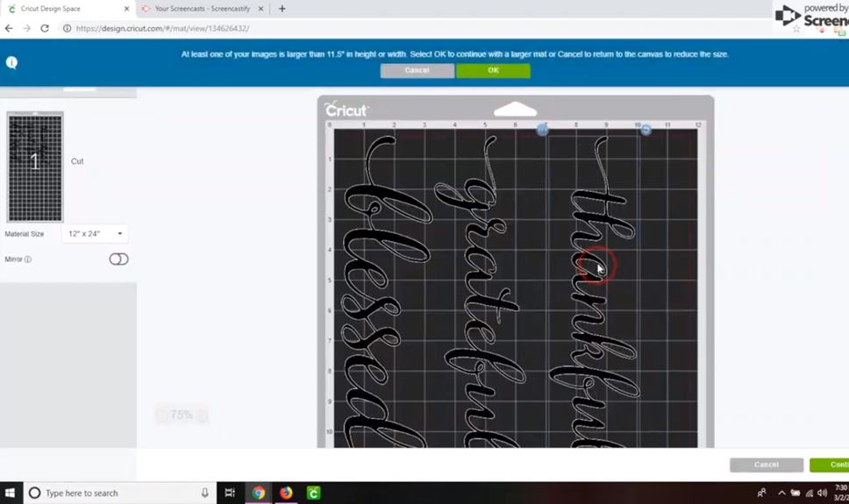Close the Screencastify browser tab
This screenshot has width=849, height=504.
tap(260, 9)
